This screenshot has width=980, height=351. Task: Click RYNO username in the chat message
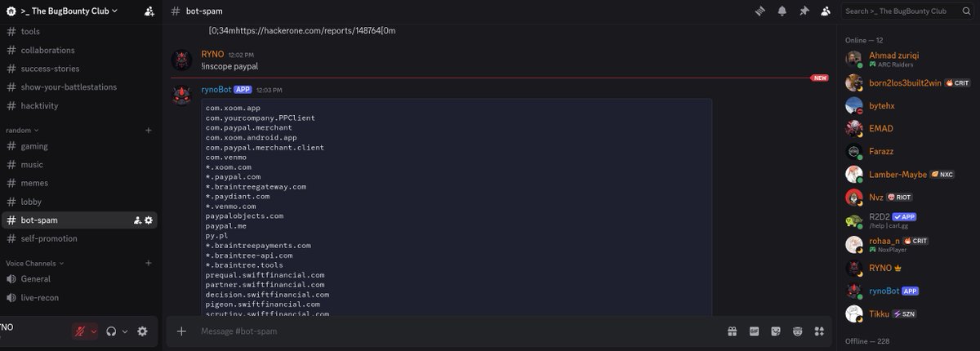pos(212,55)
